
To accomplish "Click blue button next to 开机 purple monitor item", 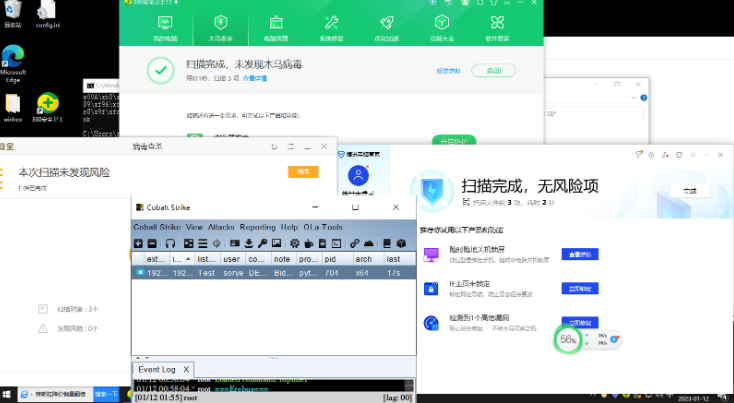I will 580,254.
